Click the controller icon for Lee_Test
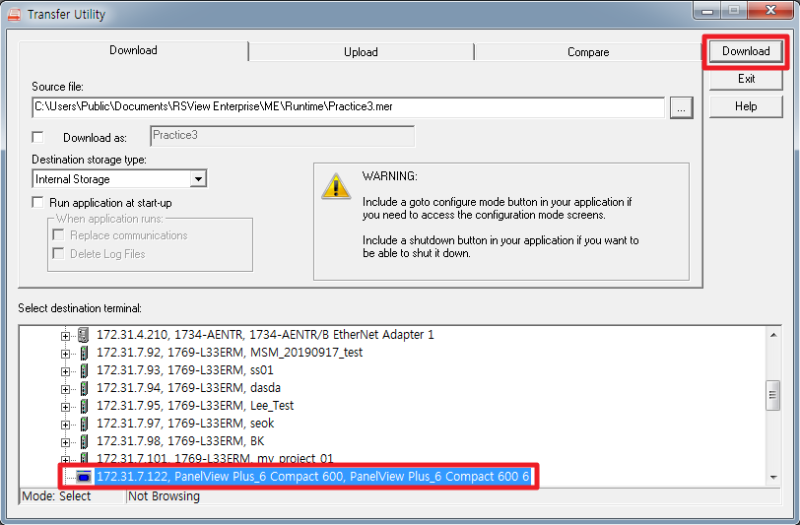 [84, 406]
